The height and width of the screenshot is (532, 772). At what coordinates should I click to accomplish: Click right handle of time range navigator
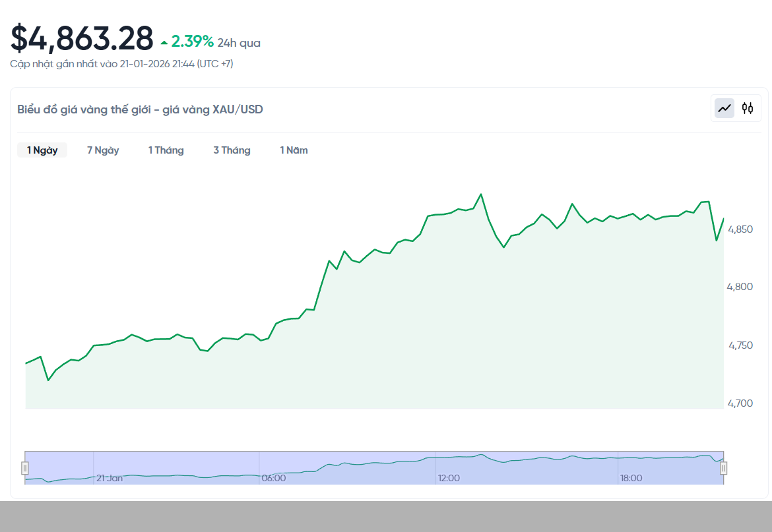coord(723,468)
